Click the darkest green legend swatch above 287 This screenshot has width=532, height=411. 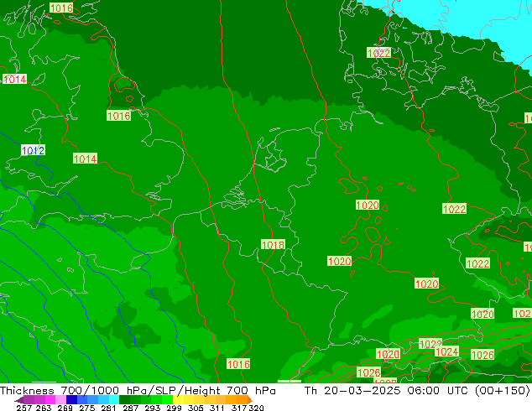(x=124, y=399)
